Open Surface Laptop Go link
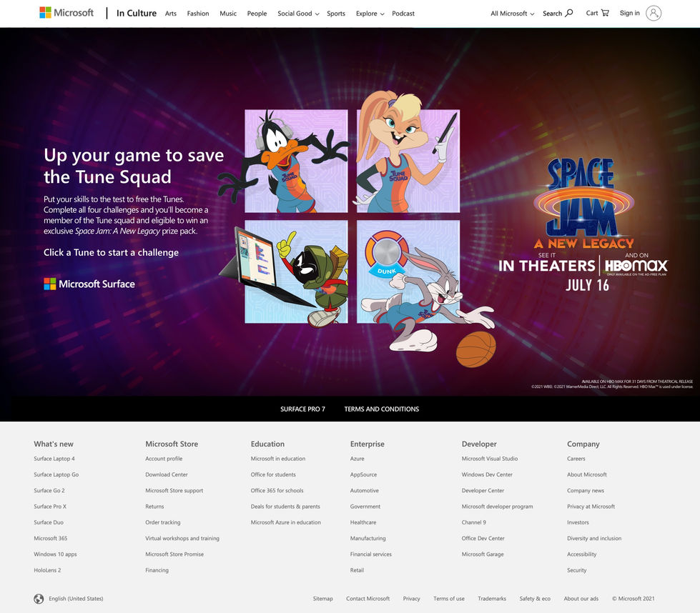Viewport: 700px width, 613px height. pyautogui.click(x=56, y=474)
